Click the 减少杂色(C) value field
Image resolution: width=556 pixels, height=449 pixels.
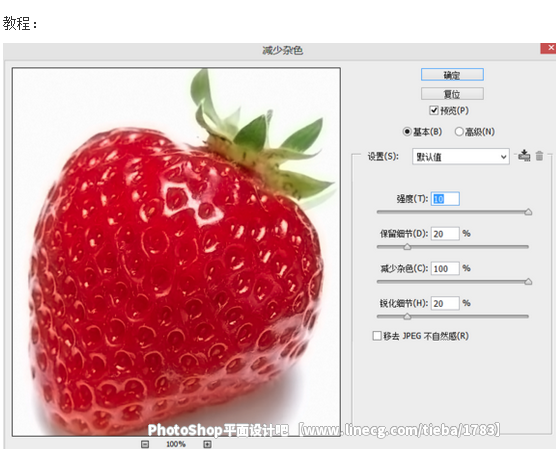(x=445, y=268)
